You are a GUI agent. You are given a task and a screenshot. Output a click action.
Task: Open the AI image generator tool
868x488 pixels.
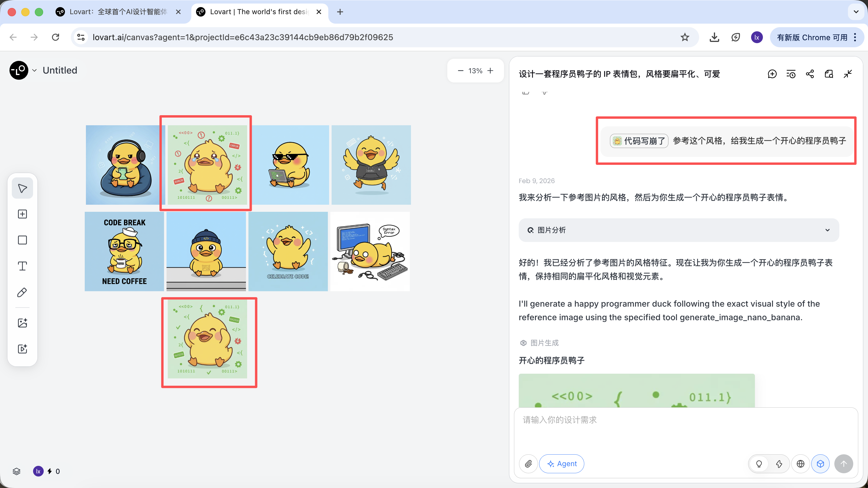tap(22, 323)
